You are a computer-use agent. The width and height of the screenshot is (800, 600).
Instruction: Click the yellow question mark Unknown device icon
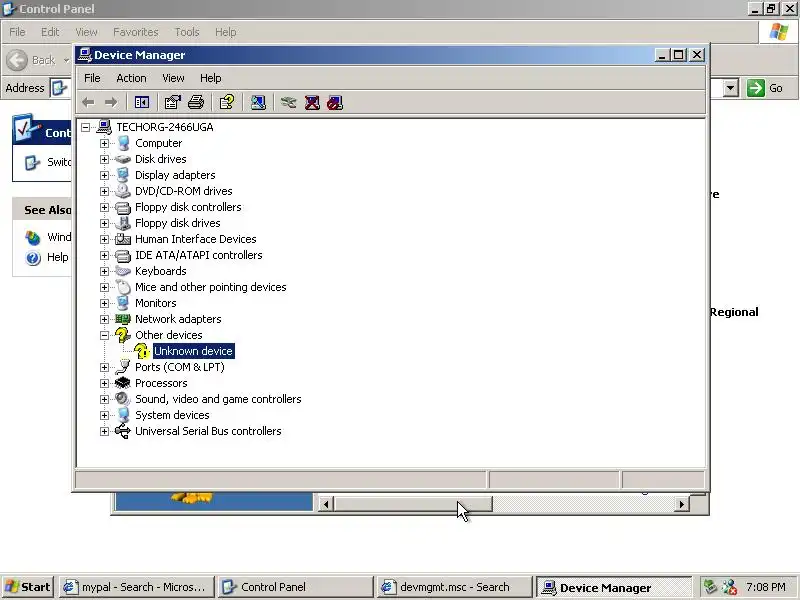tap(142, 351)
